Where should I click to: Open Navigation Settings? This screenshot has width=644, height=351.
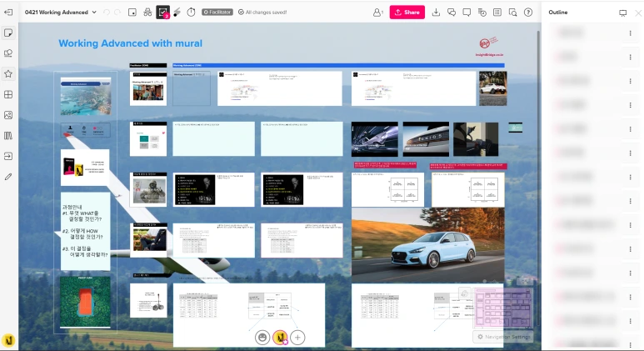tap(503, 337)
